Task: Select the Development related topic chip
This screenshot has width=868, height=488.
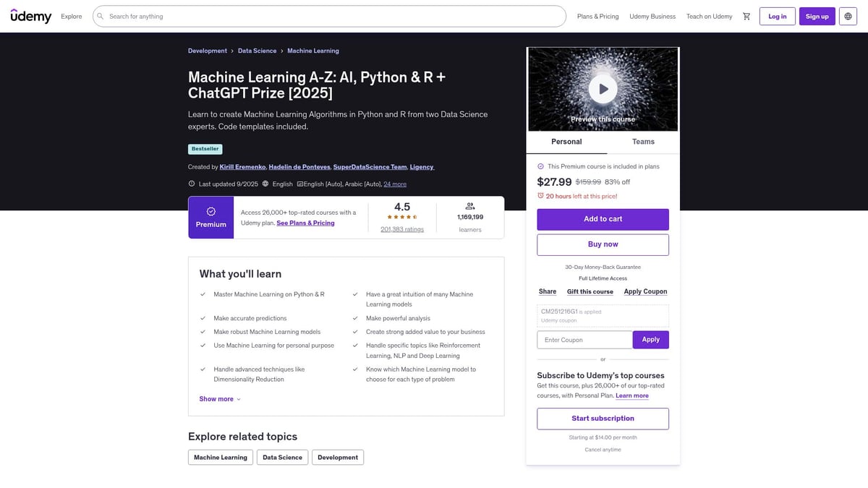Action: click(x=338, y=457)
